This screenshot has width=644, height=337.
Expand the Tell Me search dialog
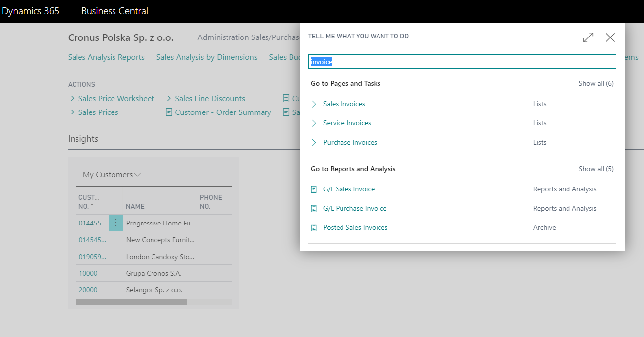588,37
